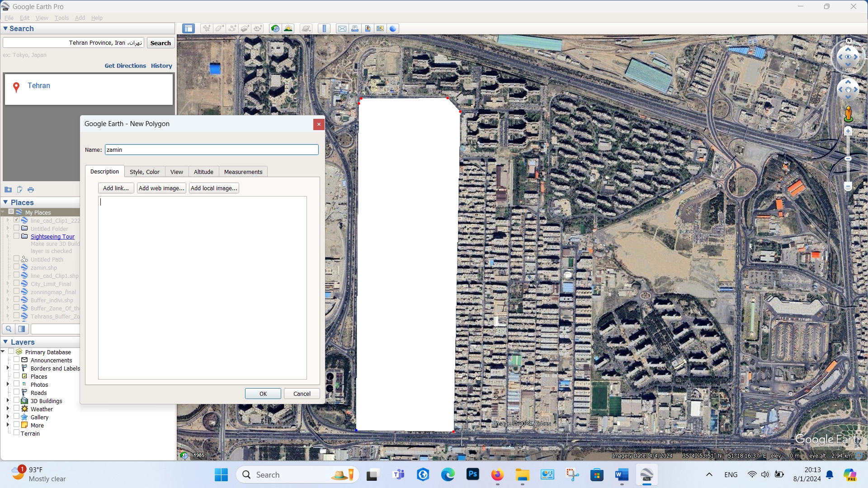Click the print icon below the search results
The width and height of the screenshot is (868, 488).
pos(31,189)
